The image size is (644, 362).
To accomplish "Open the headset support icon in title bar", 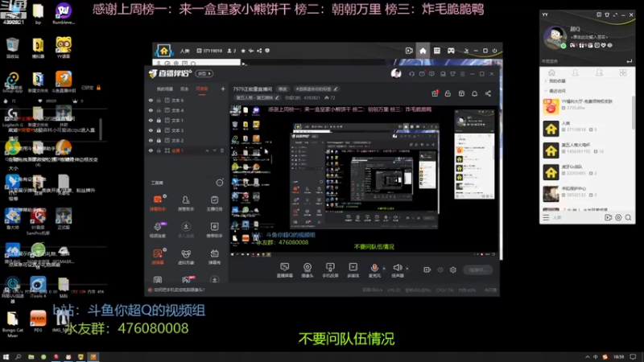I will 411,74.
